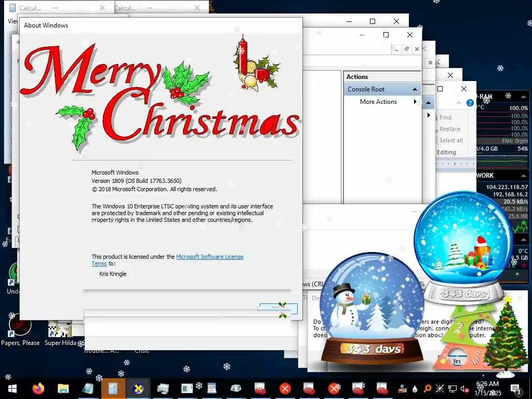This screenshot has height=399, width=532.
Task: Open the network tray icon
Action: point(453,389)
